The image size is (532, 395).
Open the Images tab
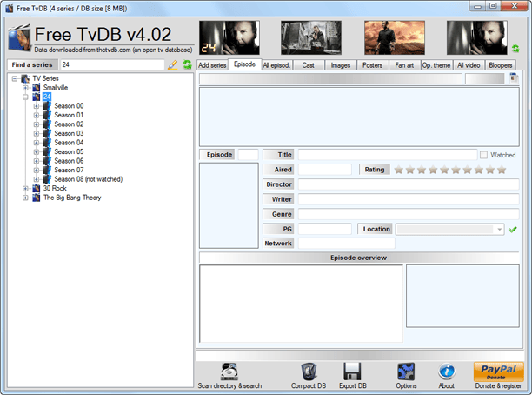(x=340, y=65)
